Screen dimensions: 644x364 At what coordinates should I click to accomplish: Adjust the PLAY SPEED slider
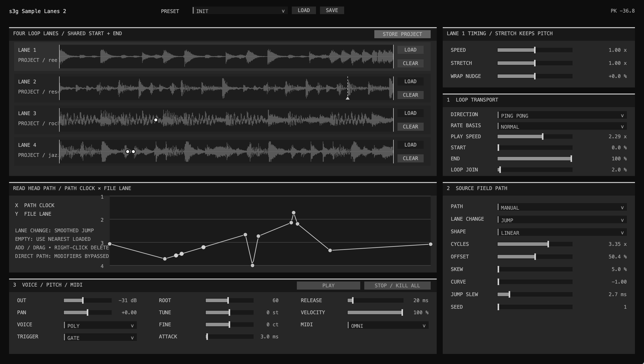[x=535, y=136]
